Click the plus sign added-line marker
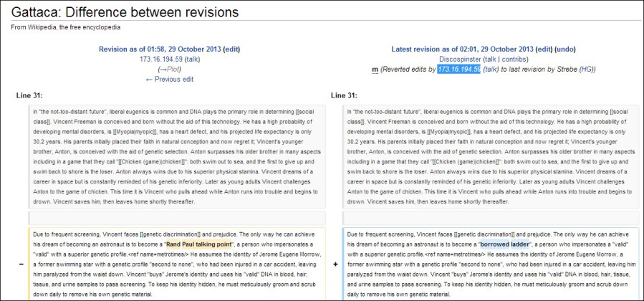Image resolution: width=644 pixels, height=301 pixels. [335, 264]
